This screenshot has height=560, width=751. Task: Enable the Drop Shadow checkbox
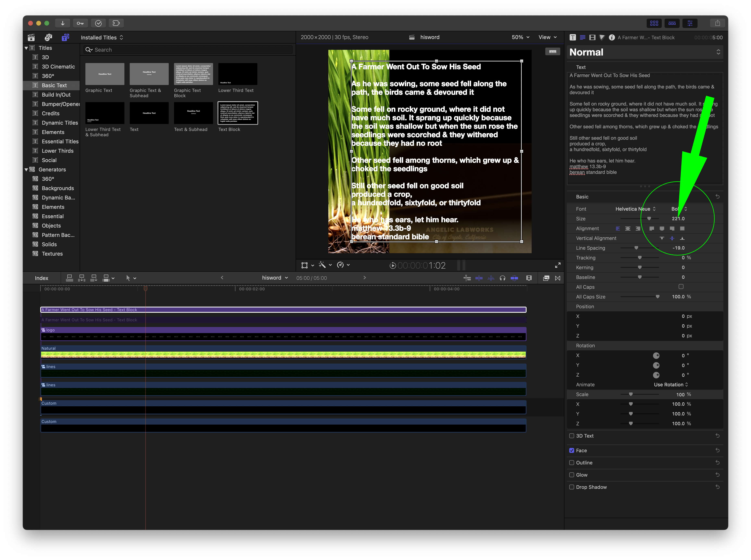572,487
